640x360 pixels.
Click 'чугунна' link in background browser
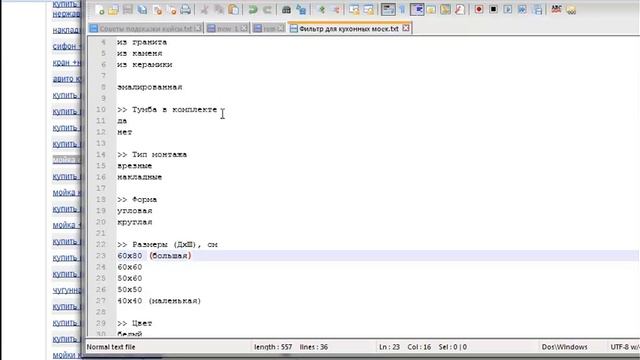click(x=66, y=290)
